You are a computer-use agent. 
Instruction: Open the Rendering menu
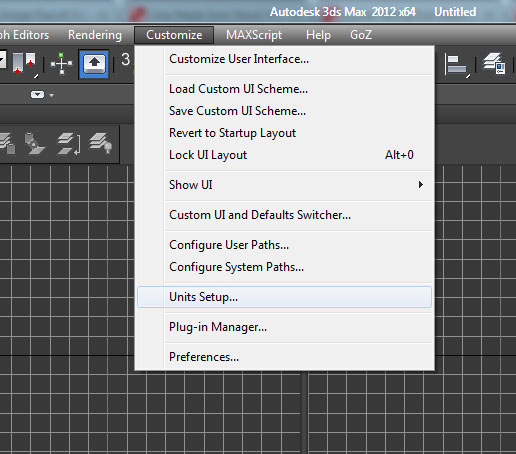[x=95, y=35]
